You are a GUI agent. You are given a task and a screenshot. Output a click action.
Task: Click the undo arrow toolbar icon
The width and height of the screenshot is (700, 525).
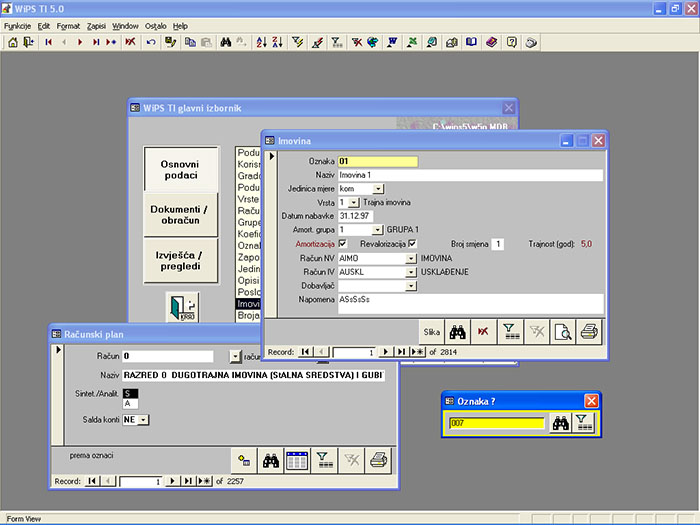click(x=151, y=42)
